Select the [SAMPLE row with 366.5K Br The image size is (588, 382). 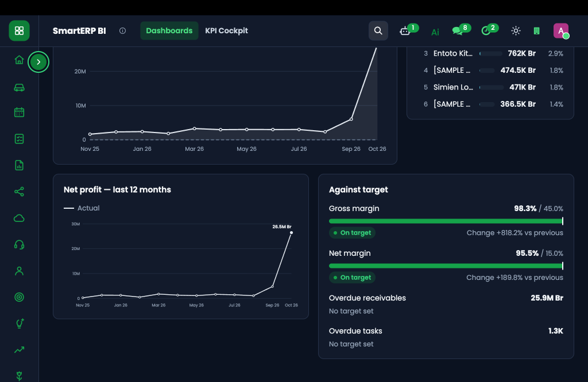click(x=493, y=104)
